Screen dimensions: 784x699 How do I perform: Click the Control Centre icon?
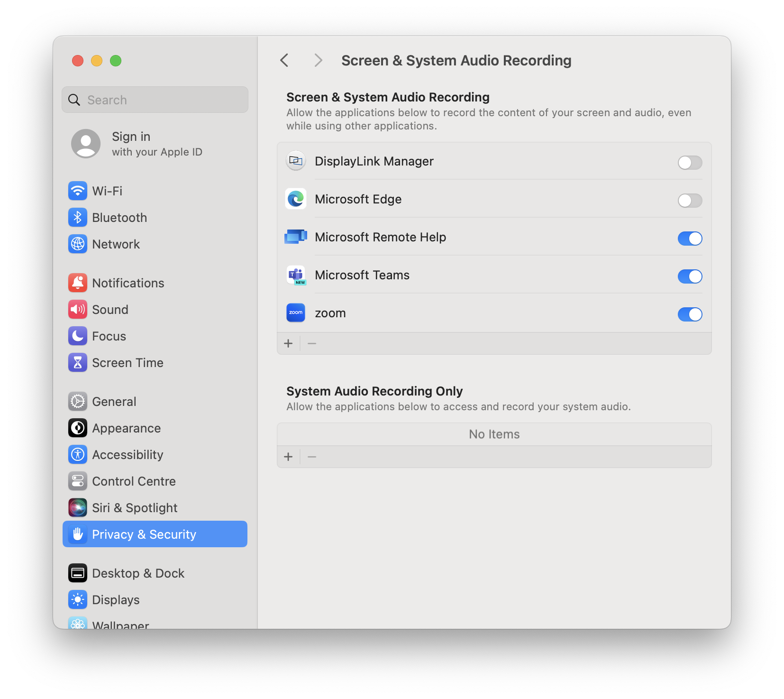point(78,481)
